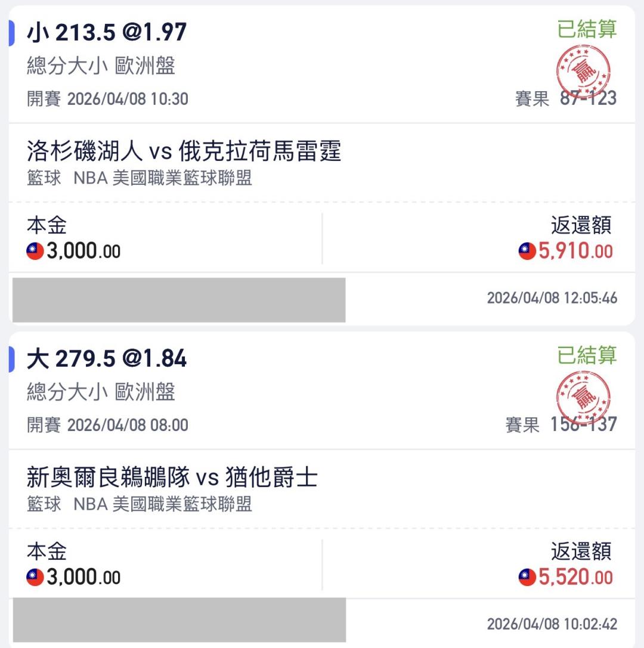Image resolution: width=644 pixels, height=648 pixels.
Task: Click Taiwan flag beside 5,910.00 payout
Action: coord(527,252)
